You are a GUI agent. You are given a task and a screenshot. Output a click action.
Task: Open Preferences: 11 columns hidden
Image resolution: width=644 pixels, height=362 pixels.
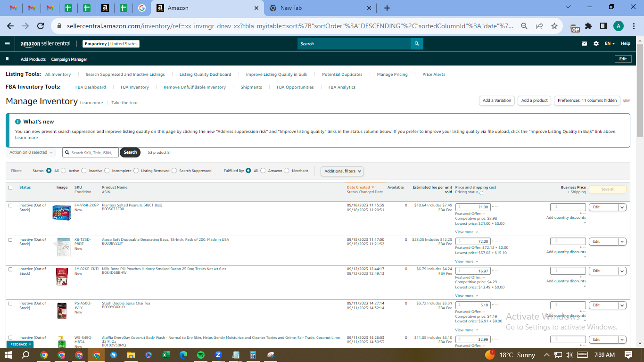[x=587, y=100]
